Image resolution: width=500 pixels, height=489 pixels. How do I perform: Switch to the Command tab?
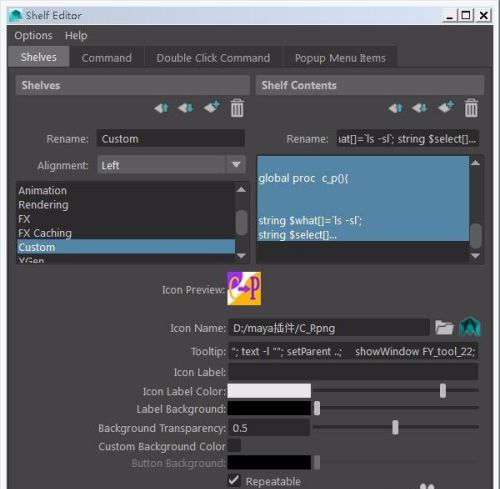point(107,58)
